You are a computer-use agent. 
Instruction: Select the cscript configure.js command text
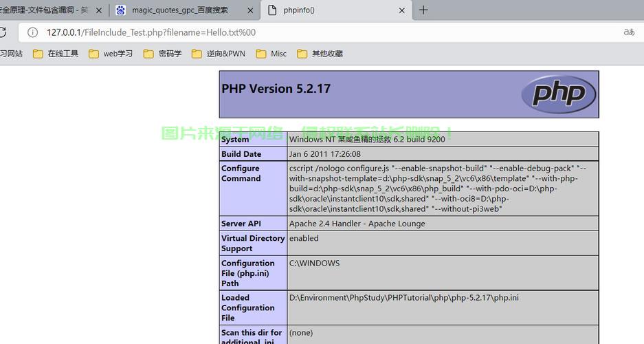coord(438,189)
